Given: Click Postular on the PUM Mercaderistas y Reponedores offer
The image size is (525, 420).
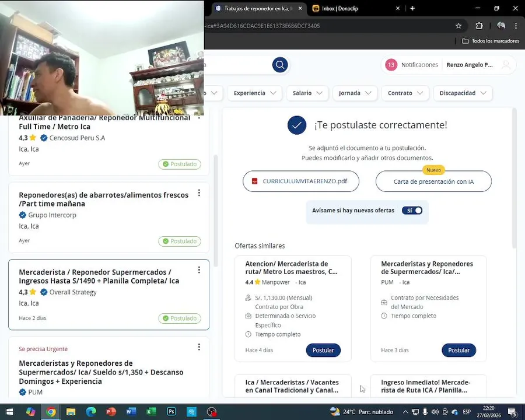Looking at the screenshot, I should (459, 350).
